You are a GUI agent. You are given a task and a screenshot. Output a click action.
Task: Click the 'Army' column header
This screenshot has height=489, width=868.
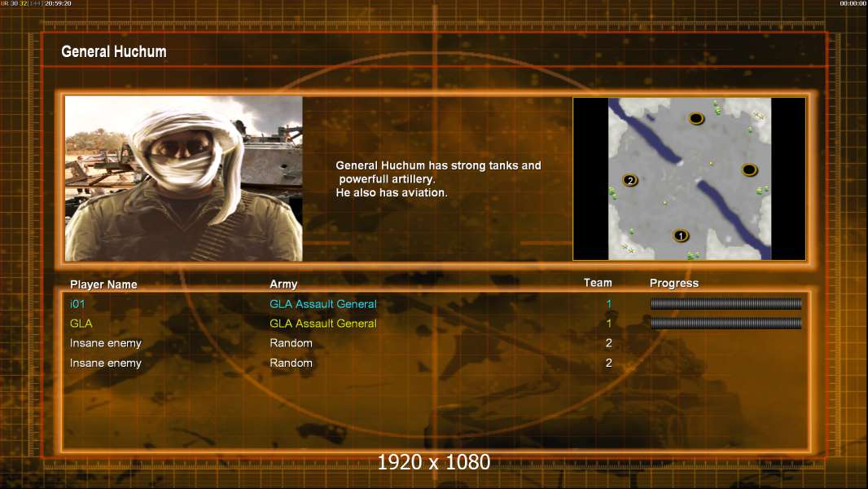283,284
